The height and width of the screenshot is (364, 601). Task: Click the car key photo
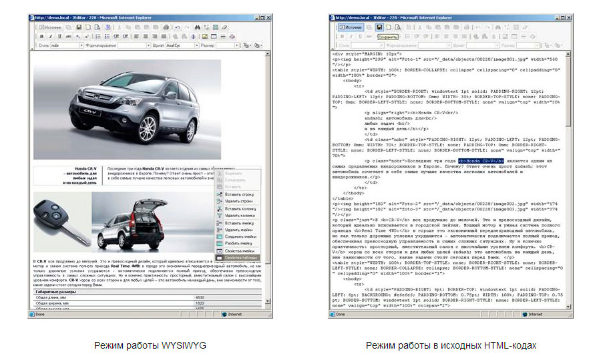(62, 222)
